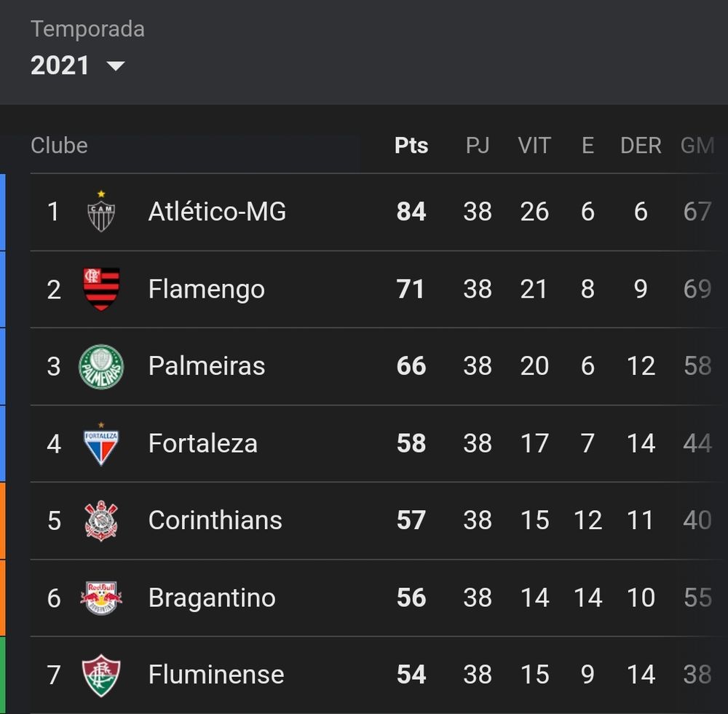This screenshot has width=728, height=714.
Task: Click the Corinthians club crest
Action: pos(101,520)
